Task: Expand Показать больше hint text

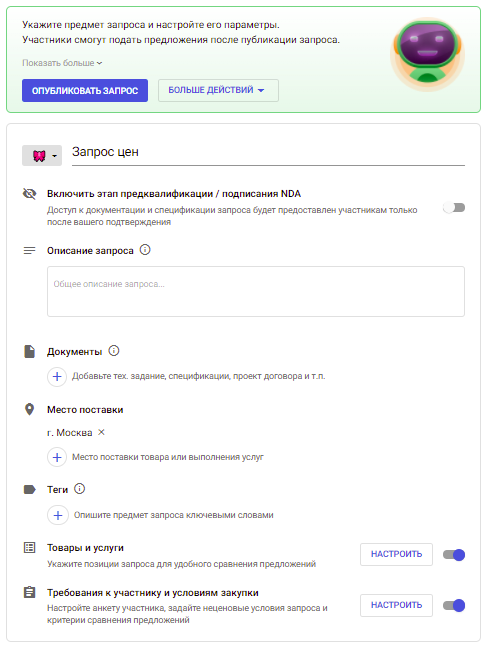Action: (62, 63)
